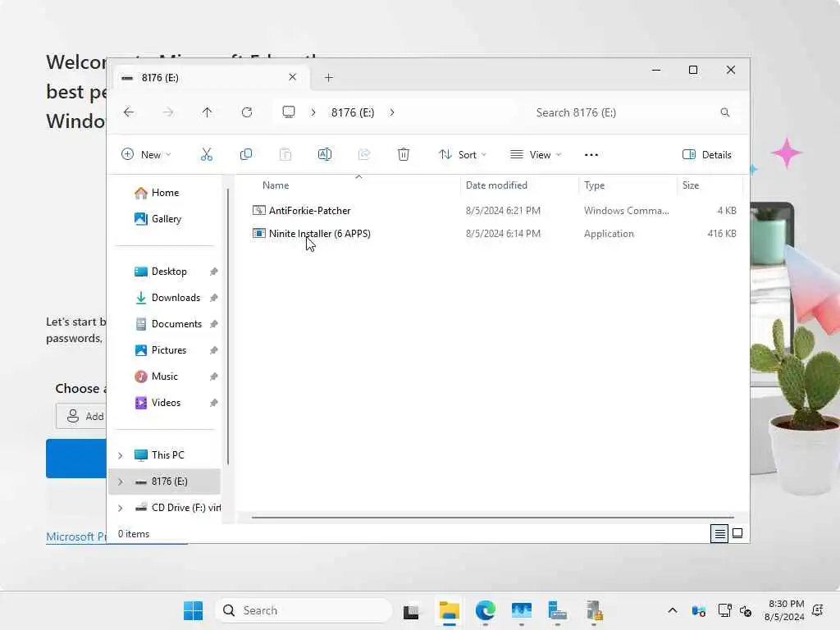Select the "8/5/2024 6:21 PM" date cell

pos(503,211)
